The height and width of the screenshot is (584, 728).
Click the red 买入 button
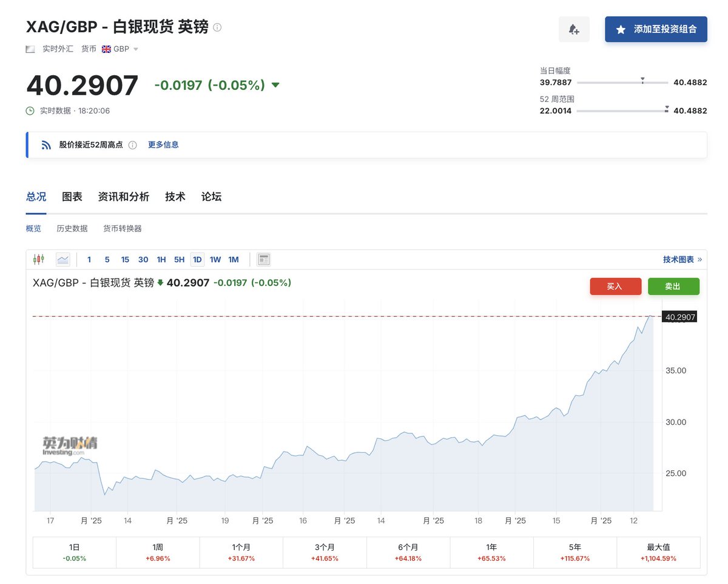click(615, 286)
